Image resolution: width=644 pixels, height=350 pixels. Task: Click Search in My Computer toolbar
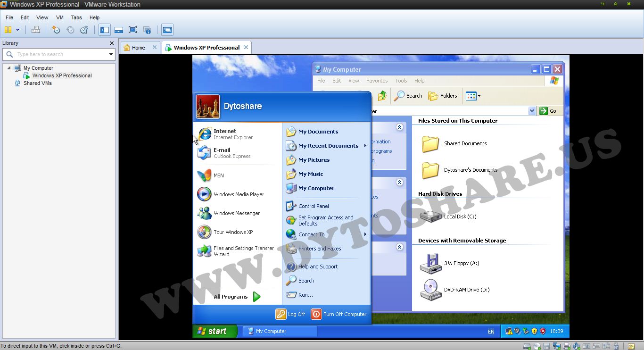point(408,96)
